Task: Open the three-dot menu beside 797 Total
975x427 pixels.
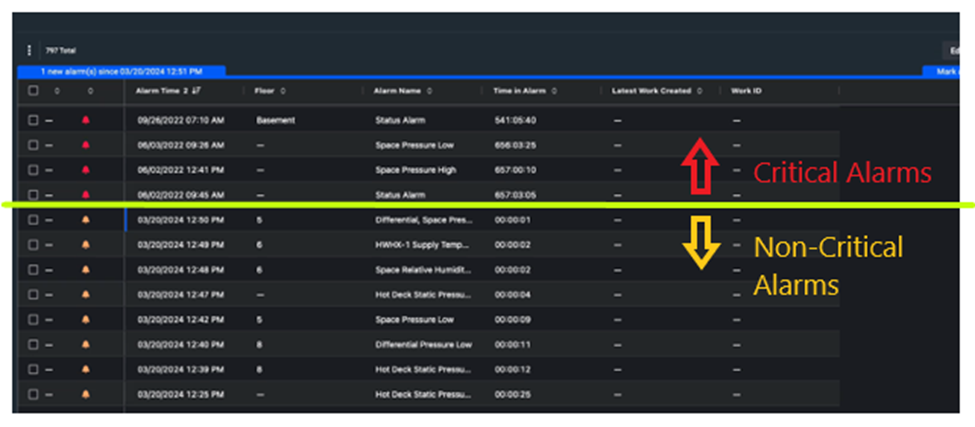Action: tap(29, 50)
